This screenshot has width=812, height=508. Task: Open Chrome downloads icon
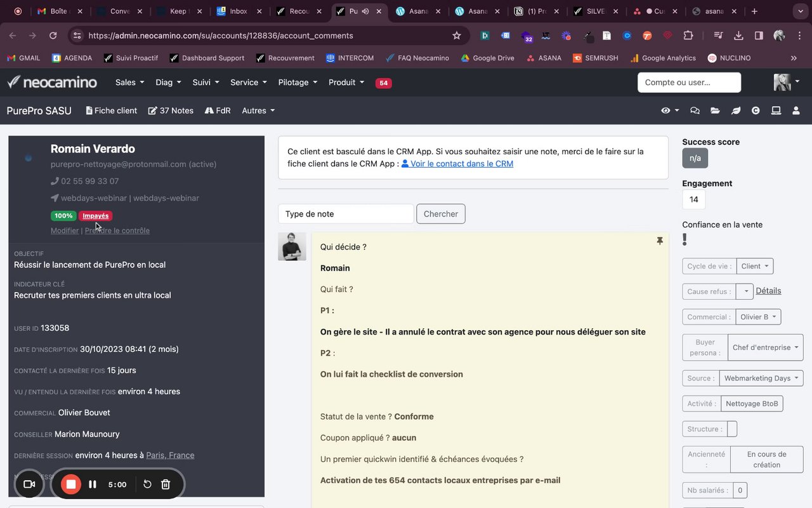tap(738, 36)
